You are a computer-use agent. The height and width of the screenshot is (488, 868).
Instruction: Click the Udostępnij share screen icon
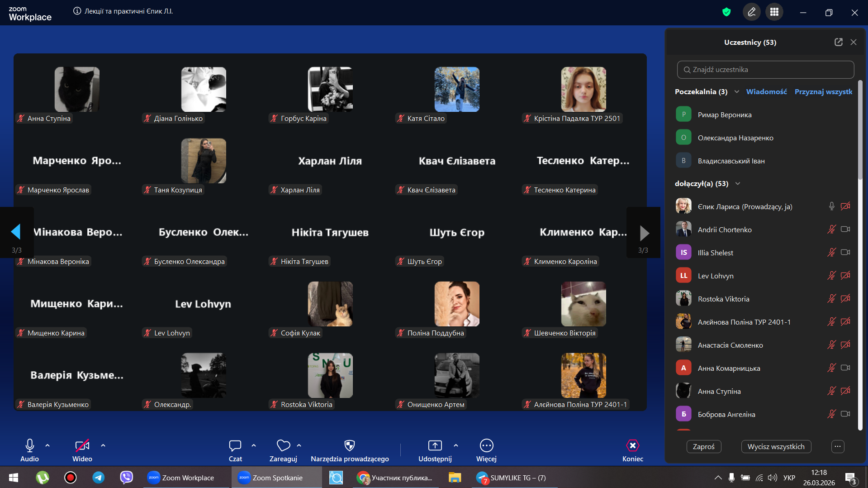pos(435,446)
